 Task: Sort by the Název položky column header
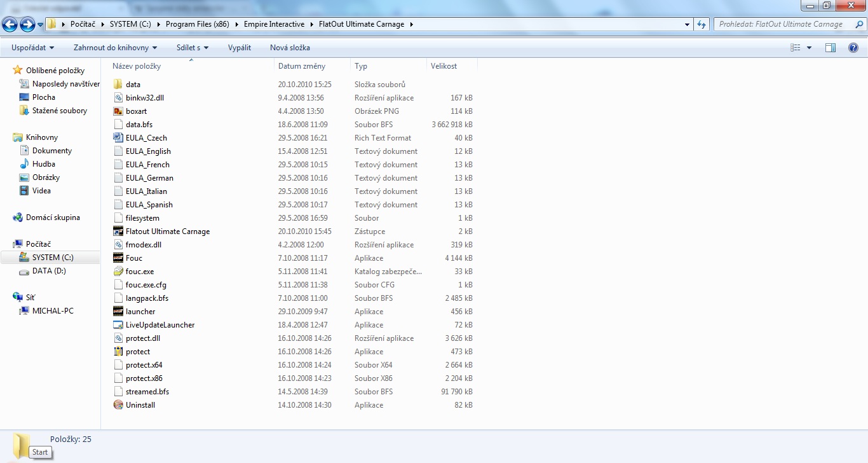pyautogui.click(x=137, y=66)
